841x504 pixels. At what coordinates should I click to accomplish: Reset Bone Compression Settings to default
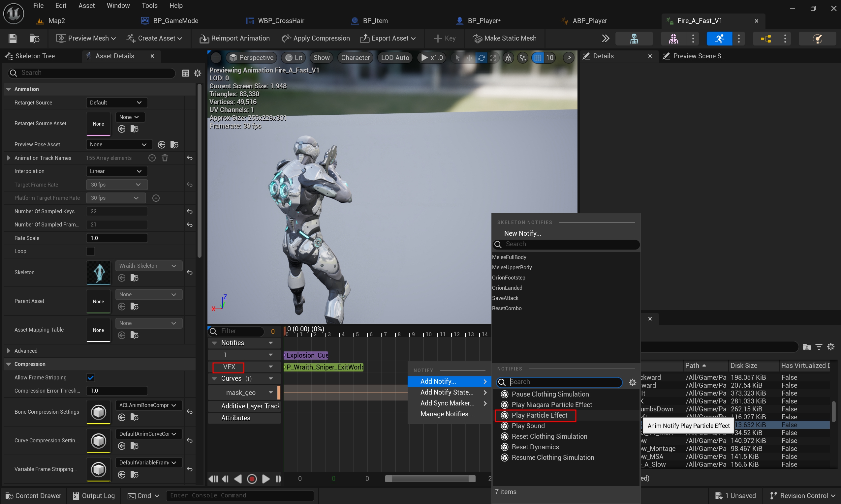point(190,412)
